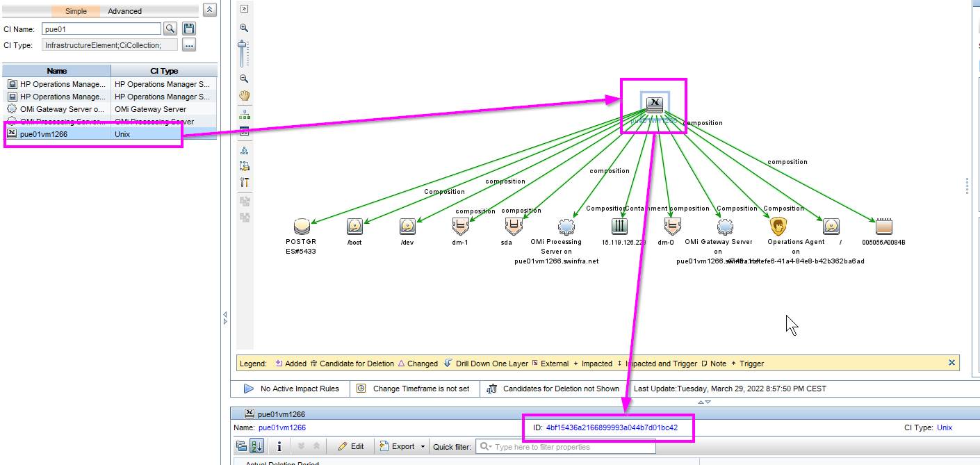This screenshot has width=980, height=465.
Task: Click No Active Impact Rules status item
Action: (x=292, y=389)
